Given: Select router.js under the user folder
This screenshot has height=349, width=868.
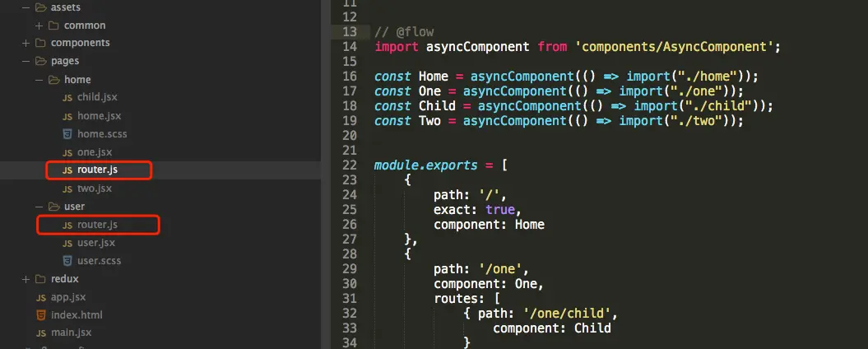Looking at the screenshot, I should tap(97, 225).
